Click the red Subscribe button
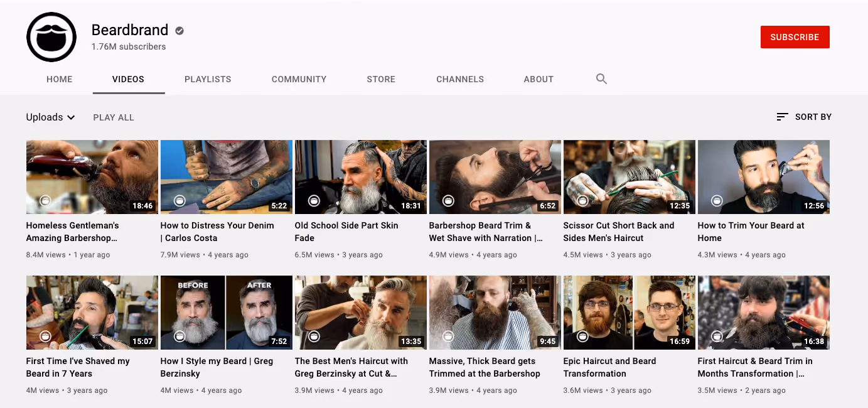 pos(795,37)
